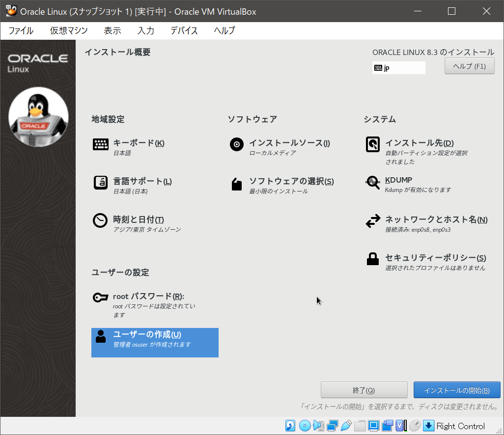Screen dimensions: 504x435
Task: Click the 管理者 osuser が作成されます text
Action: 152,344
